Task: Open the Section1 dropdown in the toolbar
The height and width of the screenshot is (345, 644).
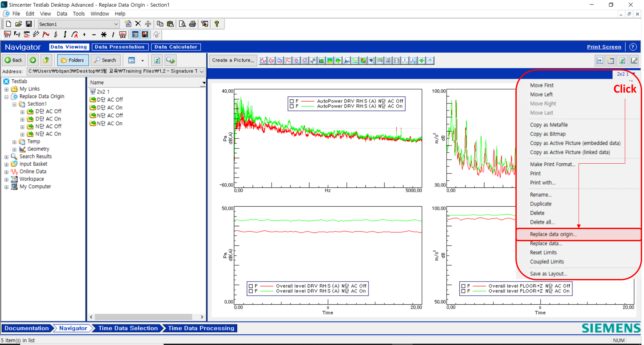Action: click(x=116, y=24)
